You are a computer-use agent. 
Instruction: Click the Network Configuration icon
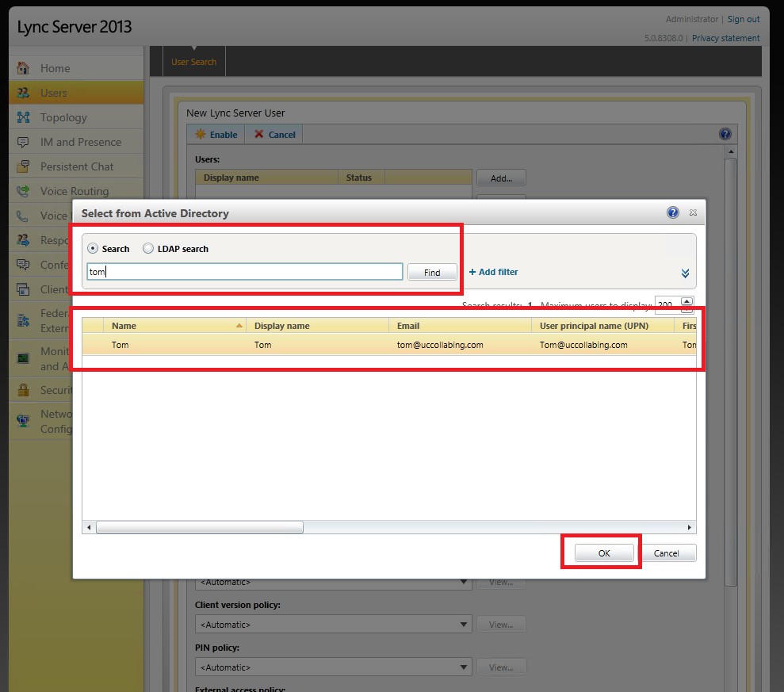tap(23, 421)
